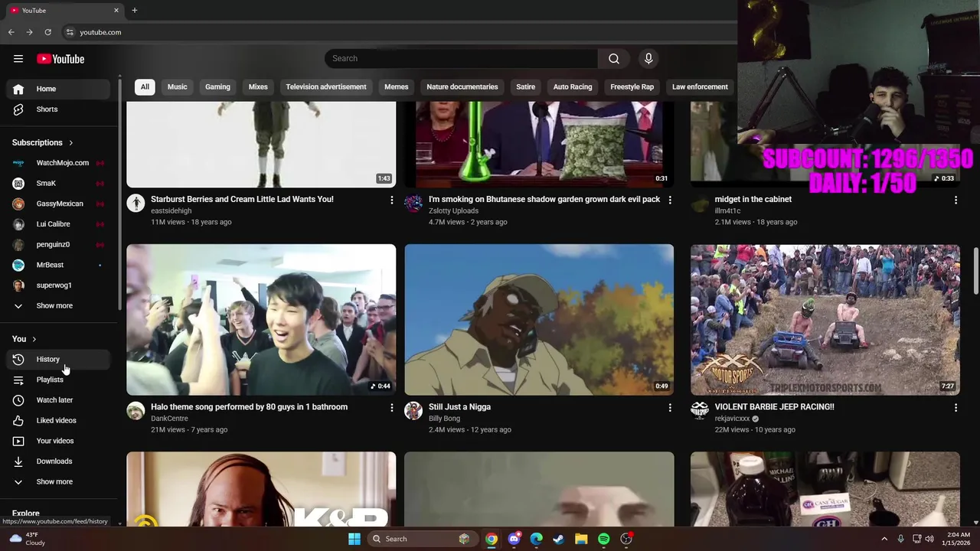Viewport: 980px width, 551px height.
Task: Select the Nature documentaries chip
Action: 462,87
